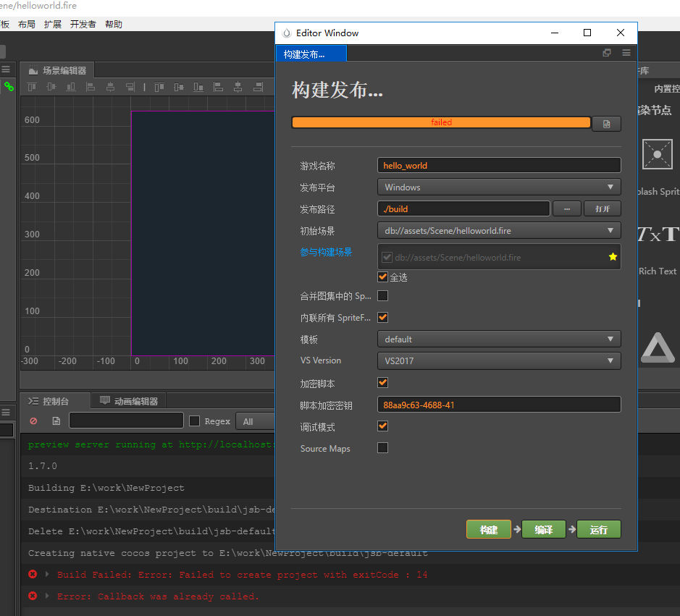680x616 pixels.
Task: Open the 模板 default template dropdown
Action: (499, 339)
